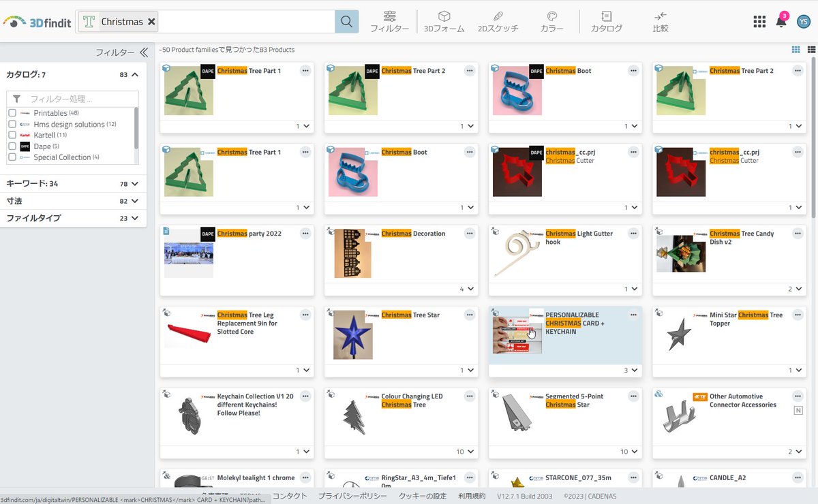Open the 比較 (compare) tool

[659, 20]
